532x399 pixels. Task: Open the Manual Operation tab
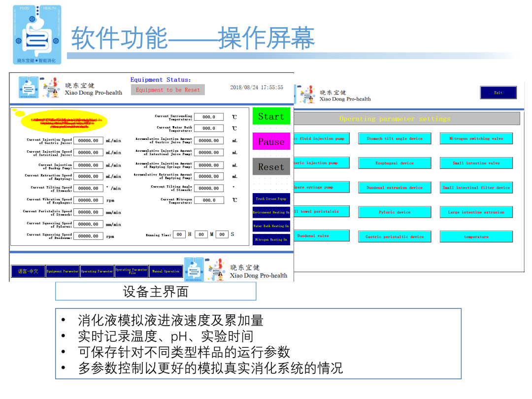click(166, 271)
